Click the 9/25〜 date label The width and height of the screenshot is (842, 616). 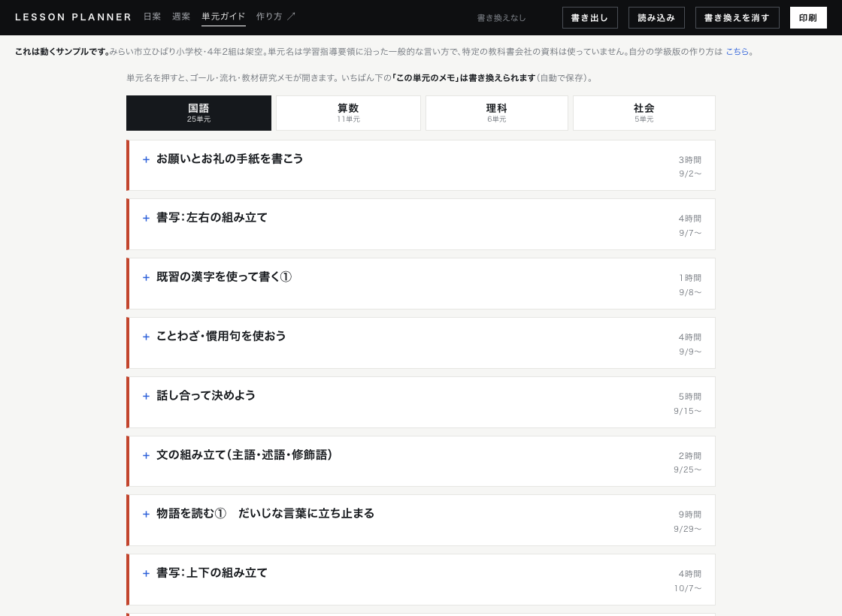[x=687, y=470]
